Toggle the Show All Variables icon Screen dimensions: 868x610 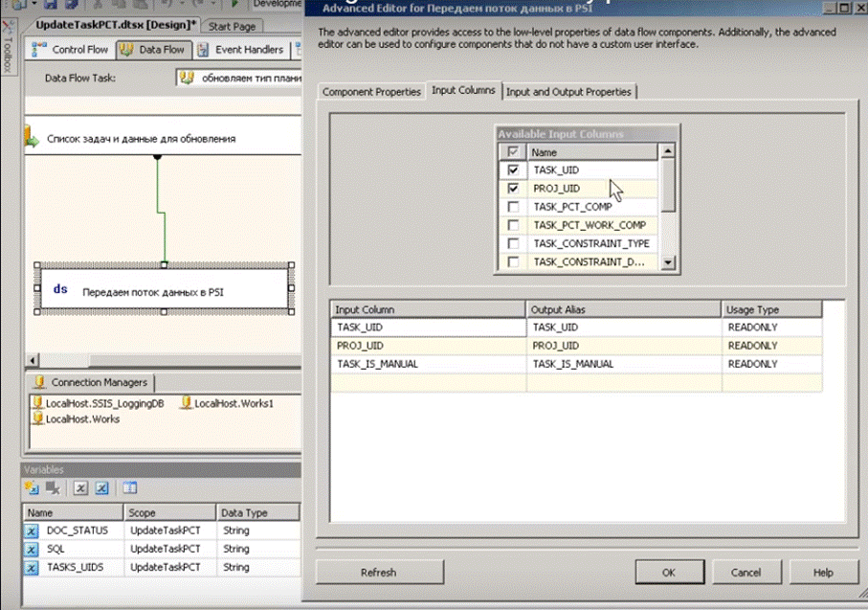click(x=101, y=487)
